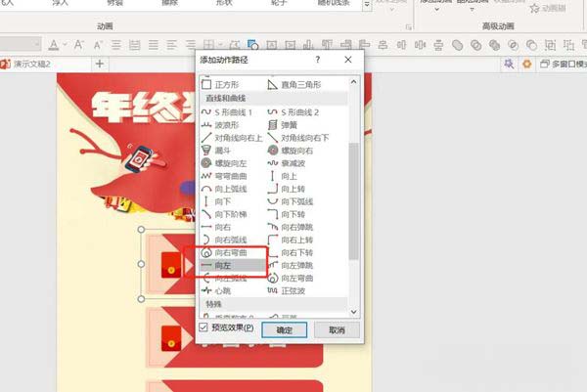587x392 pixels.
Task: Close the 添加动作路径 dialog
Action: click(x=348, y=60)
